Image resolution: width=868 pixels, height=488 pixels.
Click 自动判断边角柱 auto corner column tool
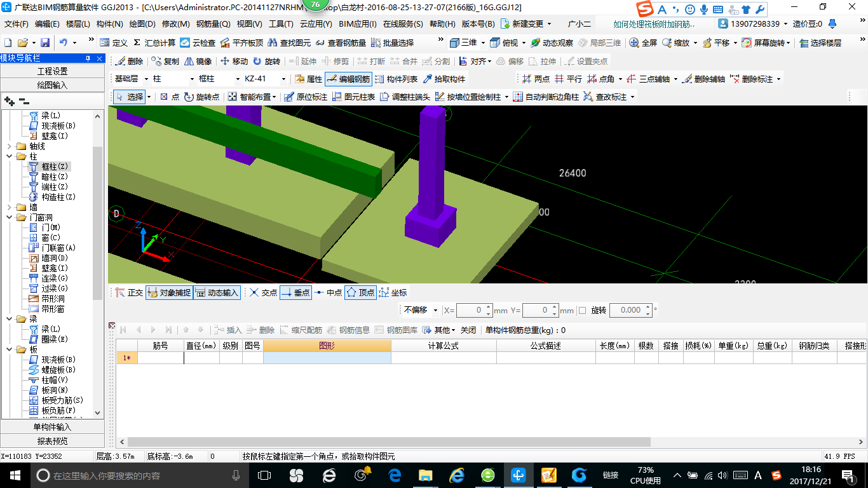tap(546, 97)
